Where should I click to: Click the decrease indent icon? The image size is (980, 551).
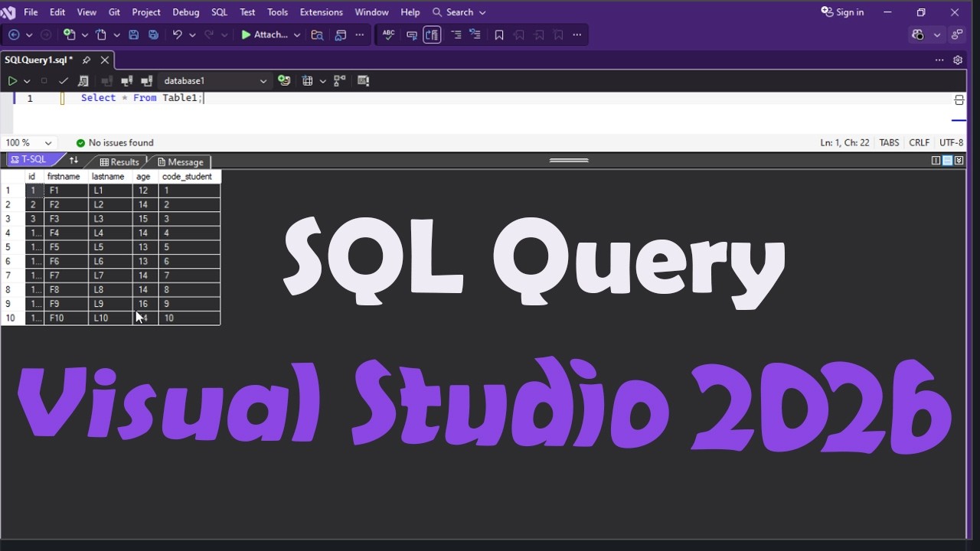pyautogui.click(x=456, y=34)
